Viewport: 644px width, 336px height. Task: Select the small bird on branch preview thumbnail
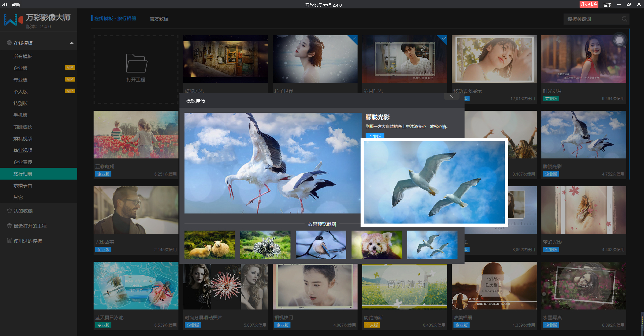(321, 245)
